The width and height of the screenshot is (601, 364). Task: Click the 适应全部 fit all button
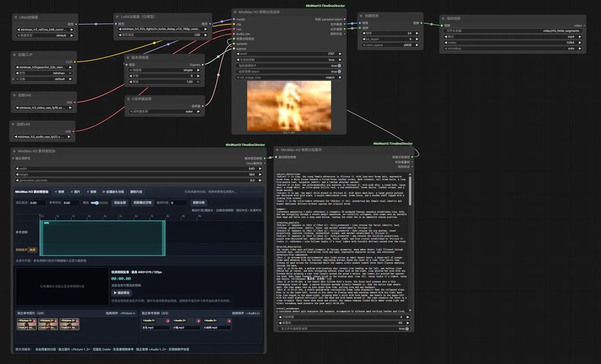pos(120,203)
